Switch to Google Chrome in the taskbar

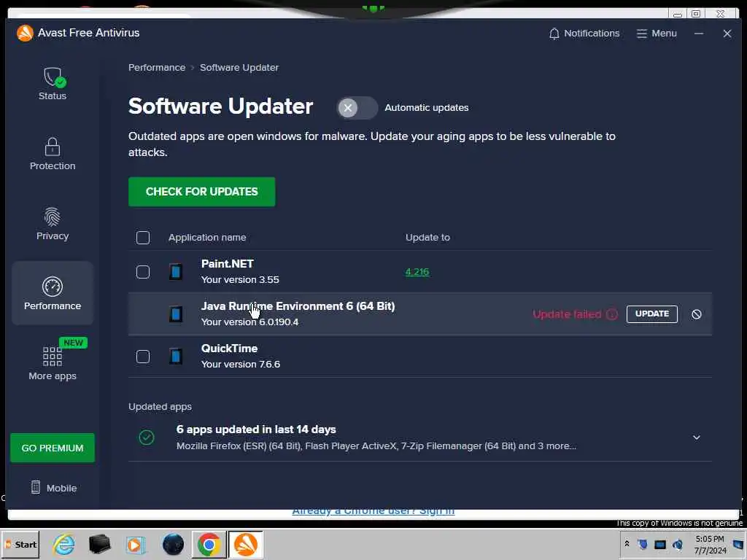(209, 544)
